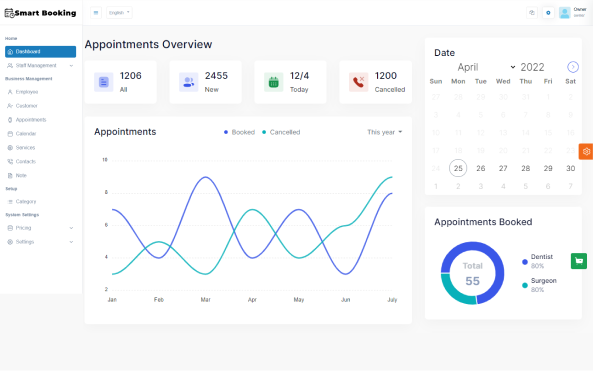Click the Employee person icon
This screenshot has height=371, width=593.
point(10,92)
